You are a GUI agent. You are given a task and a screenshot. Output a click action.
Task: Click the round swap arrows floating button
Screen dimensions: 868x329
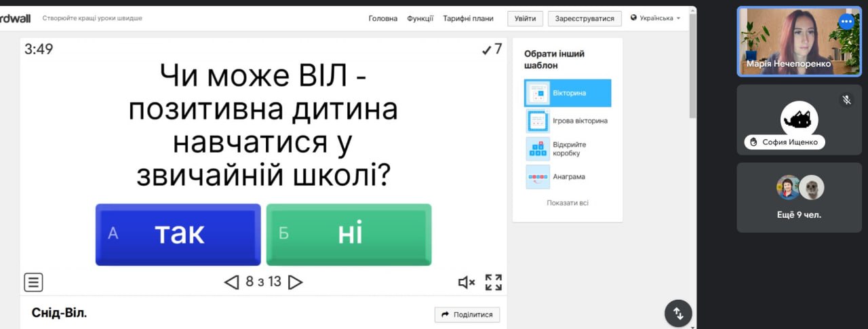tap(678, 313)
